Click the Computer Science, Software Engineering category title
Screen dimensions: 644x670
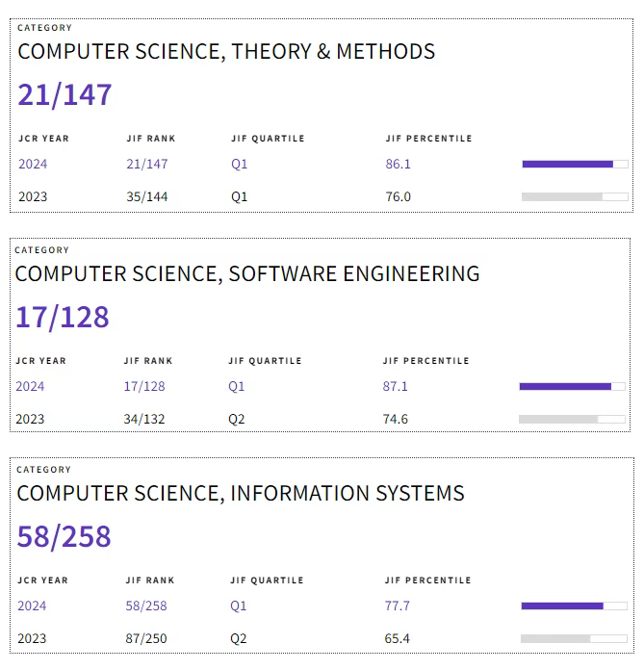click(247, 273)
